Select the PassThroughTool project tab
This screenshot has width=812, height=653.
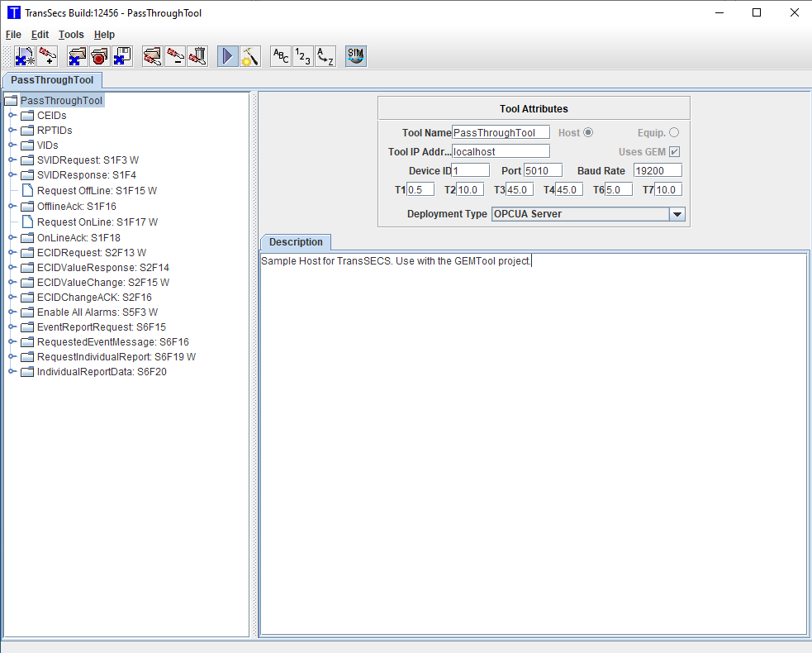[52, 80]
